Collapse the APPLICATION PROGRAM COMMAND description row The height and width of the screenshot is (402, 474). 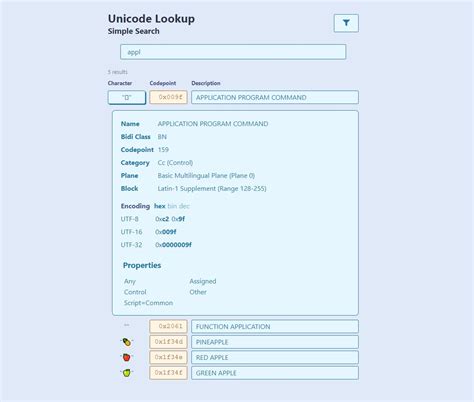(275, 97)
